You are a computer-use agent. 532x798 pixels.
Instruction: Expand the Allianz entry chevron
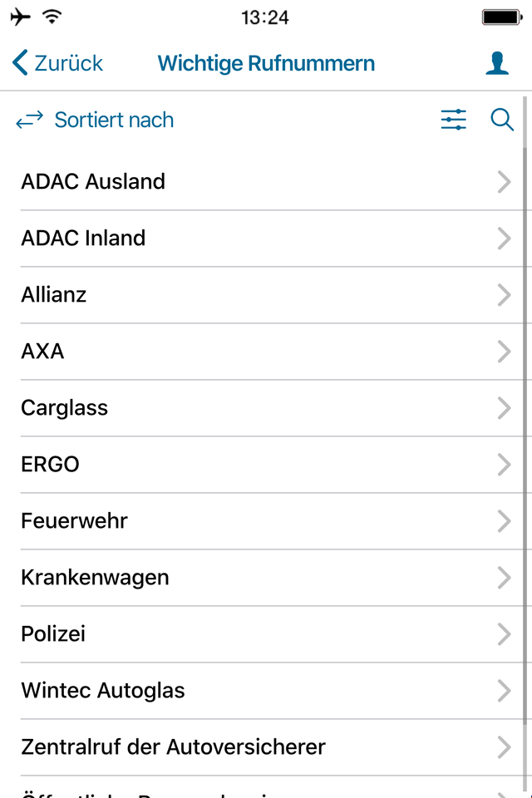(x=504, y=294)
